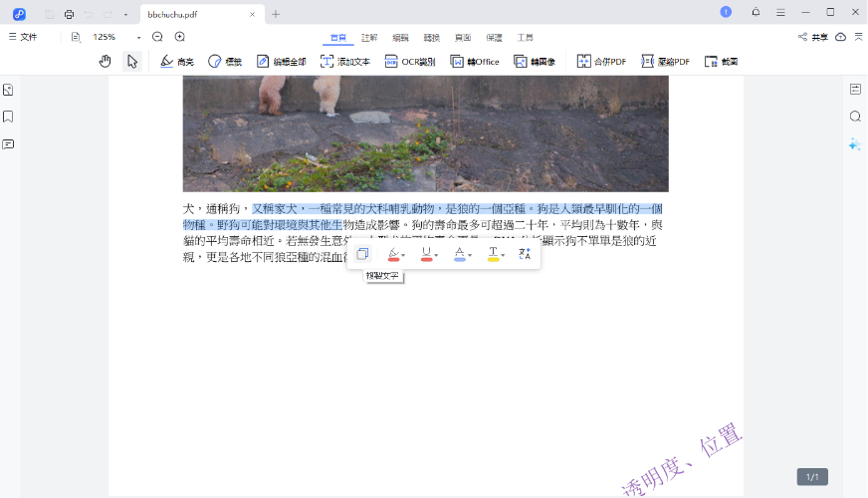Screen dimensions: 868x498
Task: Apply yellow text markup from floating toolbar
Action: point(493,254)
